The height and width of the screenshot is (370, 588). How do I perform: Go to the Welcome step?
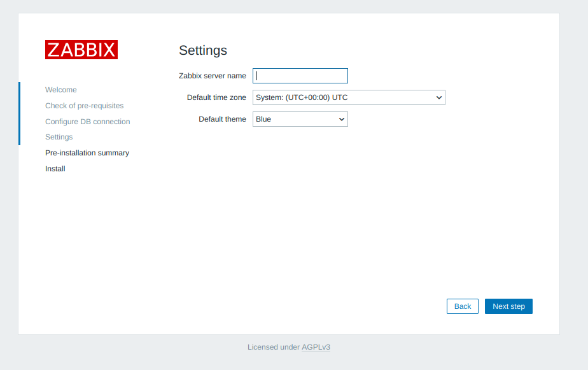click(x=61, y=90)
